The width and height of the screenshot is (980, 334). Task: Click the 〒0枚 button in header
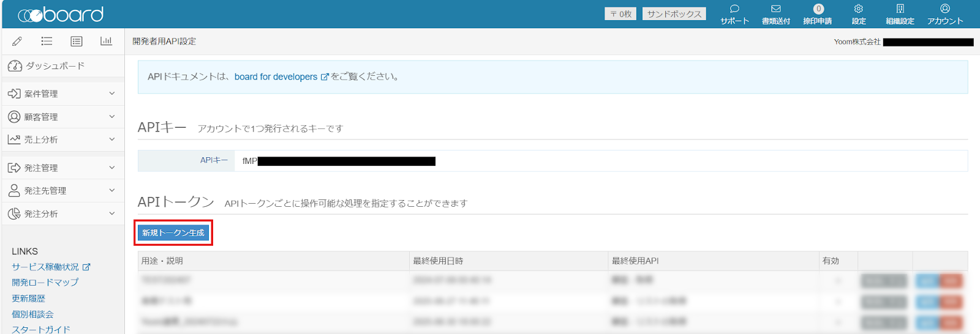click(x=620, y=14)
